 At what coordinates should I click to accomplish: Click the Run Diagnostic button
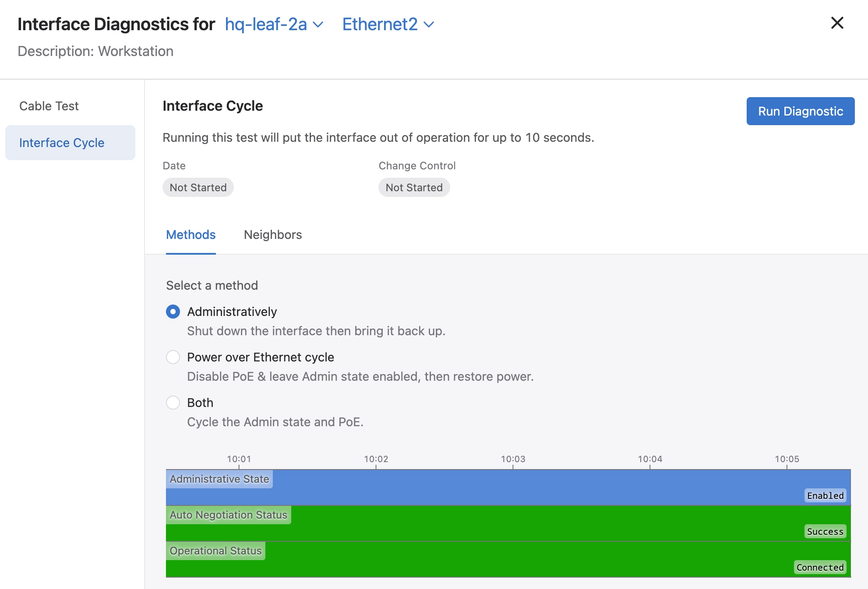800,111
